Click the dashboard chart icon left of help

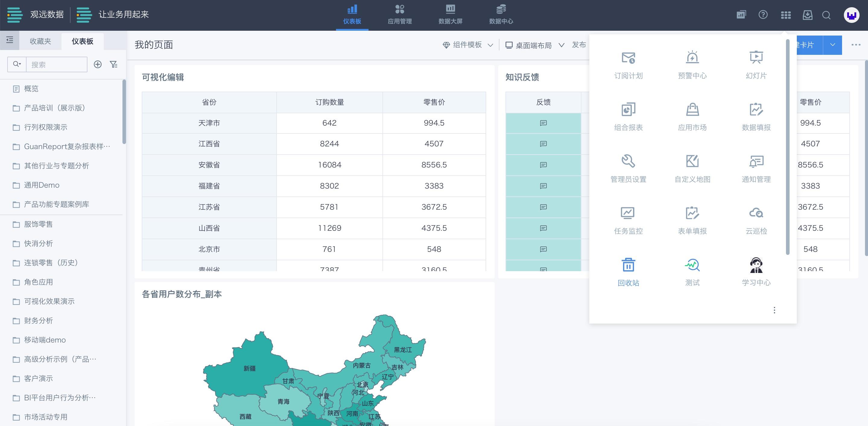click(741, 15)
